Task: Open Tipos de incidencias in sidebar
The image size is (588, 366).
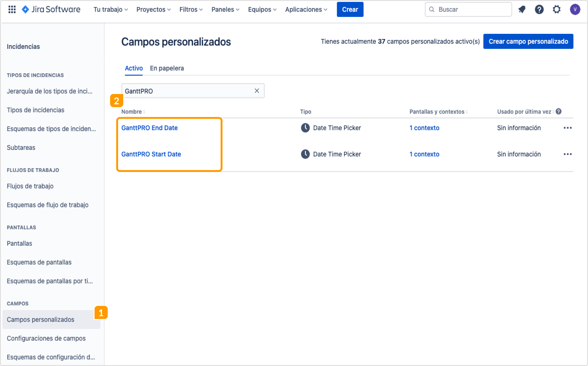Action: pos(36,110)
